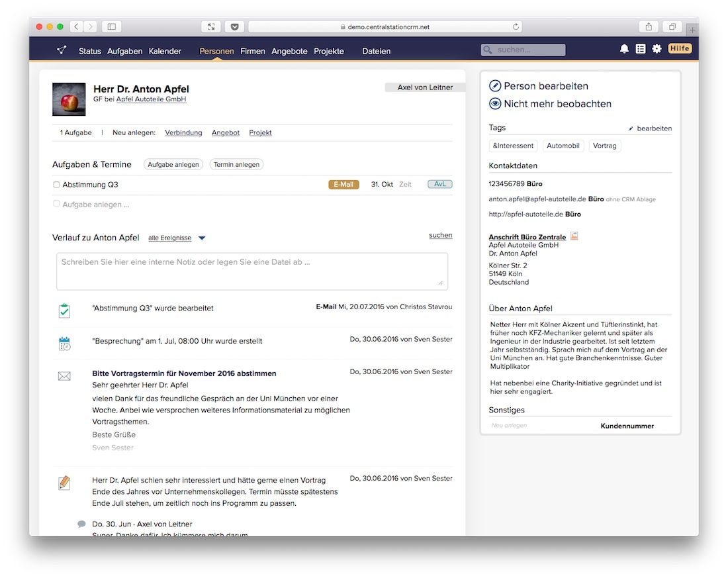Open the settings gear icon
Image resolution: width=728 pixels, height=578 pixels.
pos(657,49)
